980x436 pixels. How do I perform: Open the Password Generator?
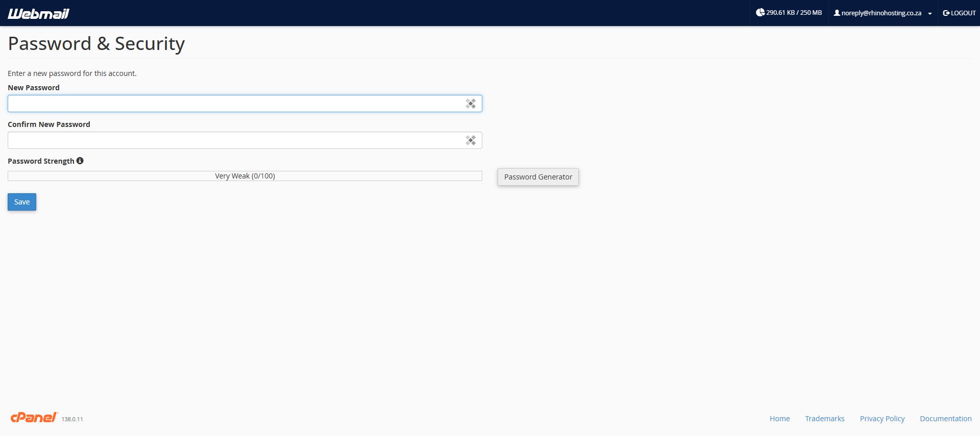click(x=538, y=177)
